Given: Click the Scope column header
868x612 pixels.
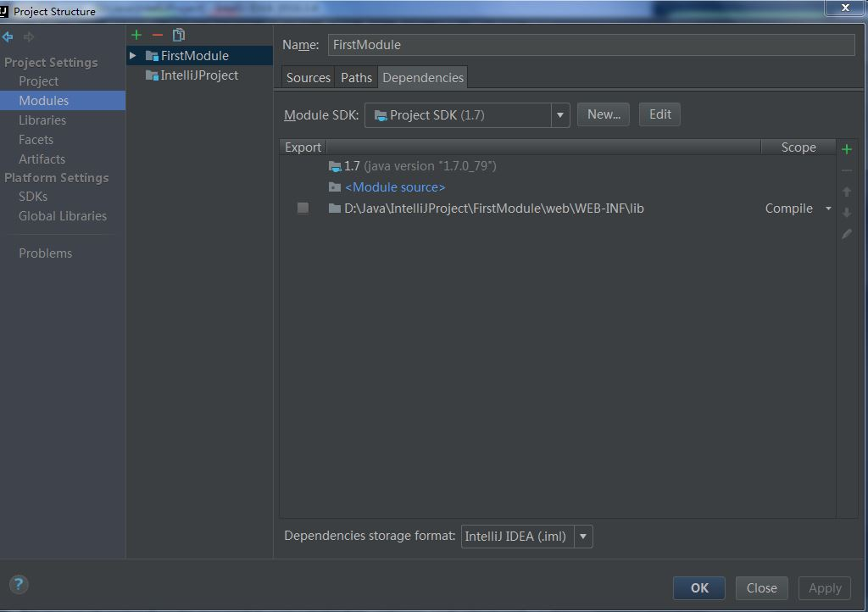Looking at the screenshot, I should (798, 147).
